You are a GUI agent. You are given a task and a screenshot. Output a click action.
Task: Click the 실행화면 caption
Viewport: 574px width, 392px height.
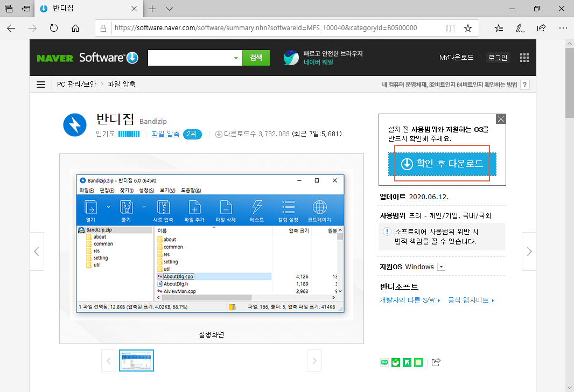point(212,334)
